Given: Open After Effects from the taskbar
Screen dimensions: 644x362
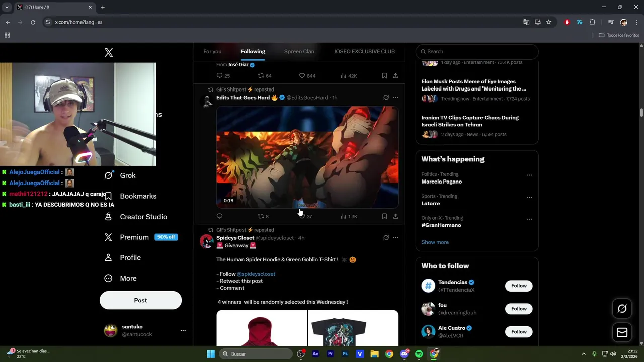Looking at the screenshot, I should pyautogui.click(x=315, y=354).
